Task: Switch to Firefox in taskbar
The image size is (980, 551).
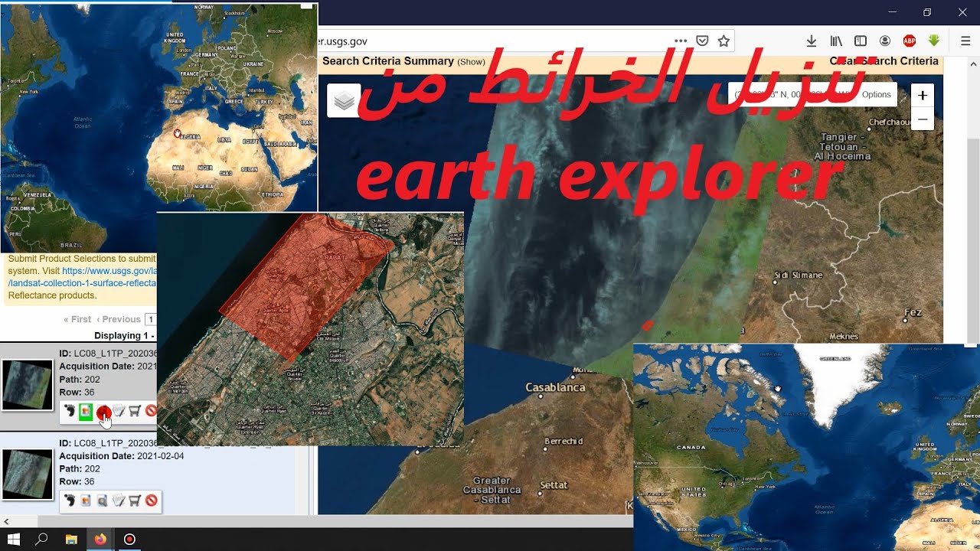Action: tap(100, 539)
